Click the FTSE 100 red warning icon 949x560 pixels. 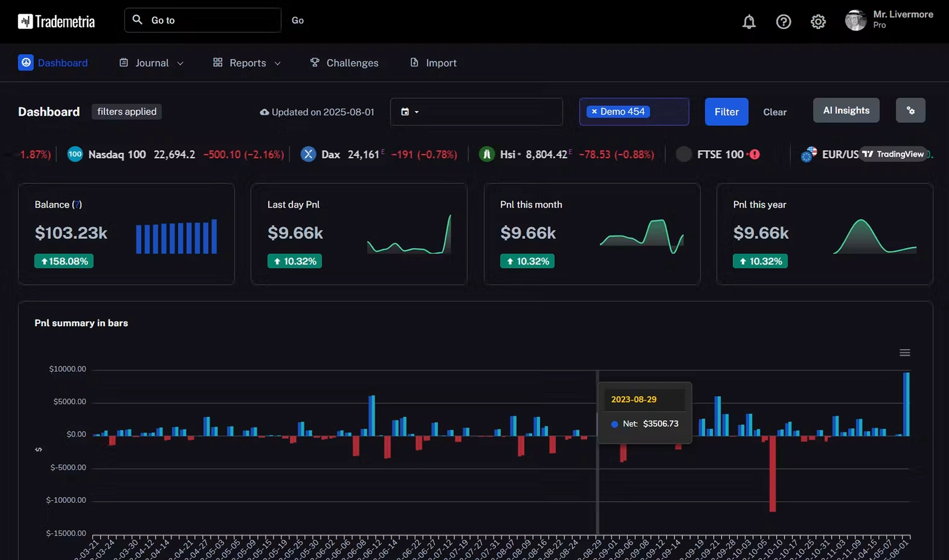click(x=755, y=154)
